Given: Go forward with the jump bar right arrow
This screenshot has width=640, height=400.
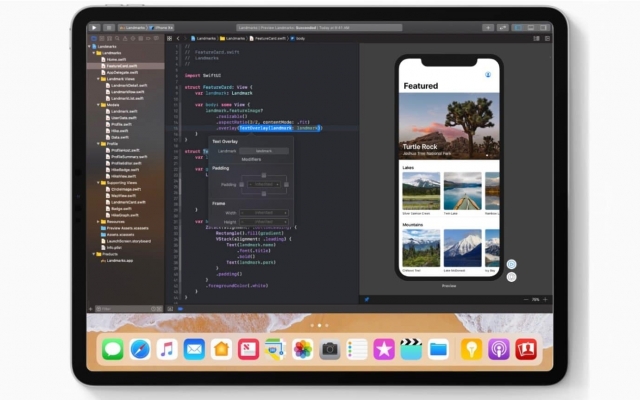Looking at the screenshot, I should tap(185, 38).
